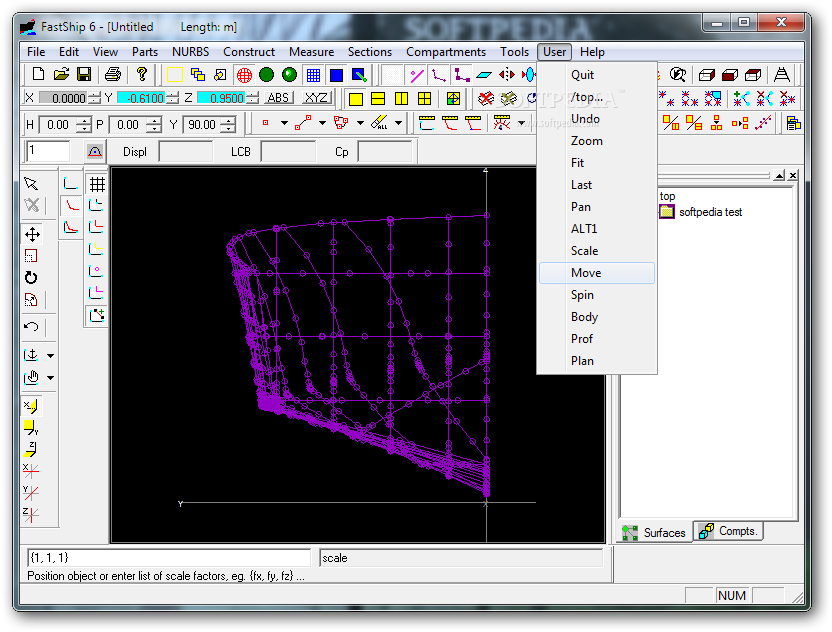Toggle the solid blue square display icon
832x632 pixels.
coord(336,75)
